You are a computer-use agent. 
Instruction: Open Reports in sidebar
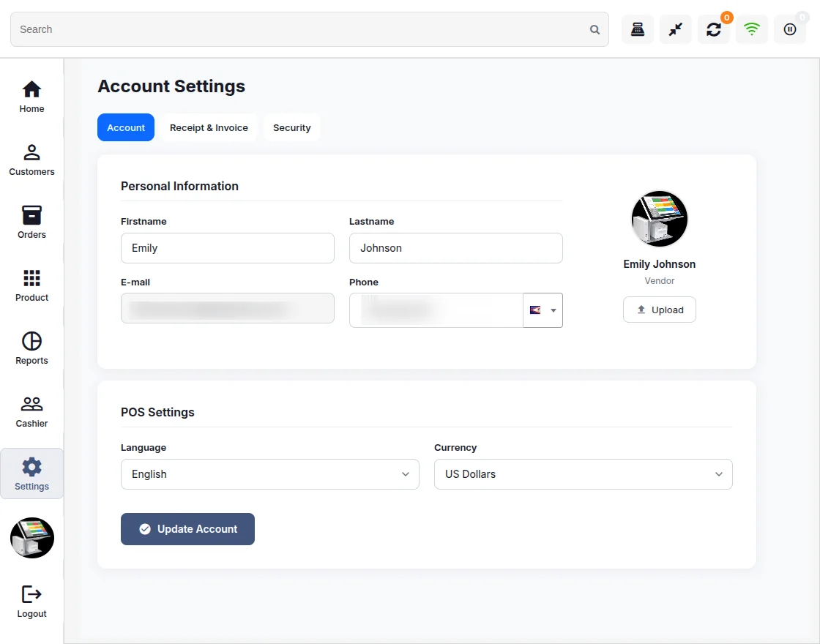coord(32,348)
